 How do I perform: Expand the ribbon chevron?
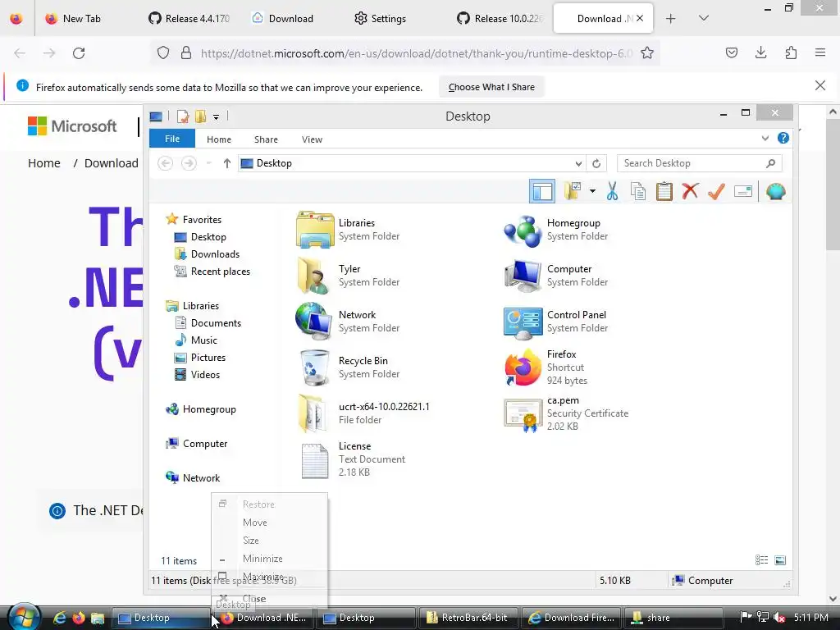pyautogui.click(x=765, y=138)
